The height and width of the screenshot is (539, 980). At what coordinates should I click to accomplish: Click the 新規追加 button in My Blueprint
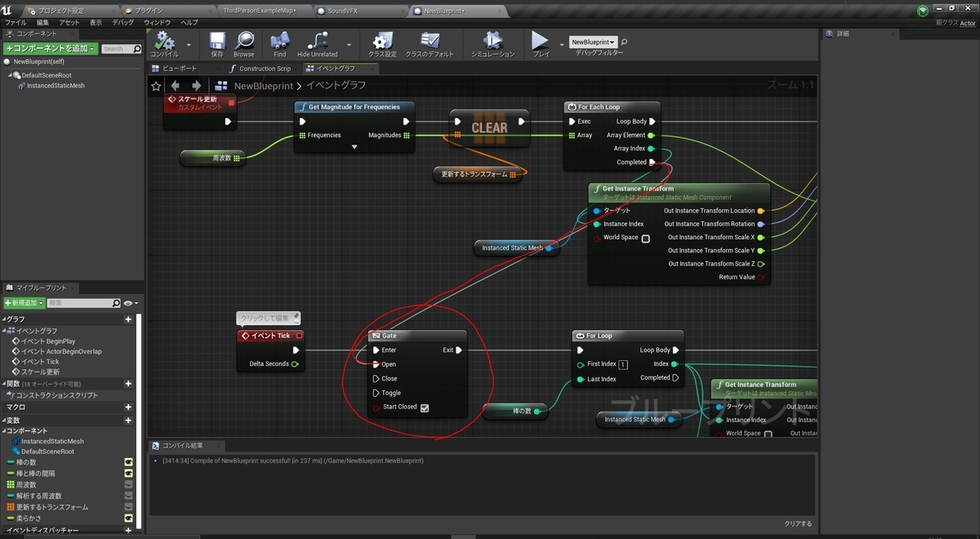tap(24, 303)
